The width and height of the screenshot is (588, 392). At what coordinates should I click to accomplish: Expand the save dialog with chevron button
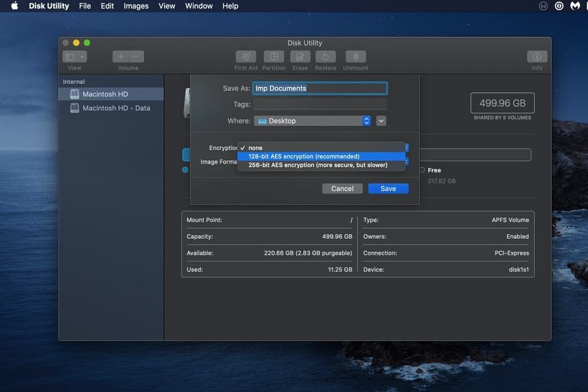[381, 121]
